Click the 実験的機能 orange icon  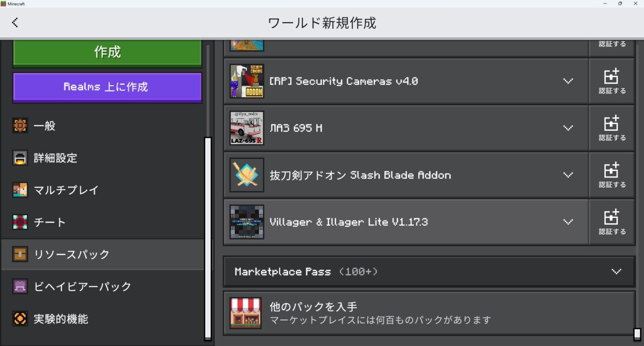coord(20,319)
